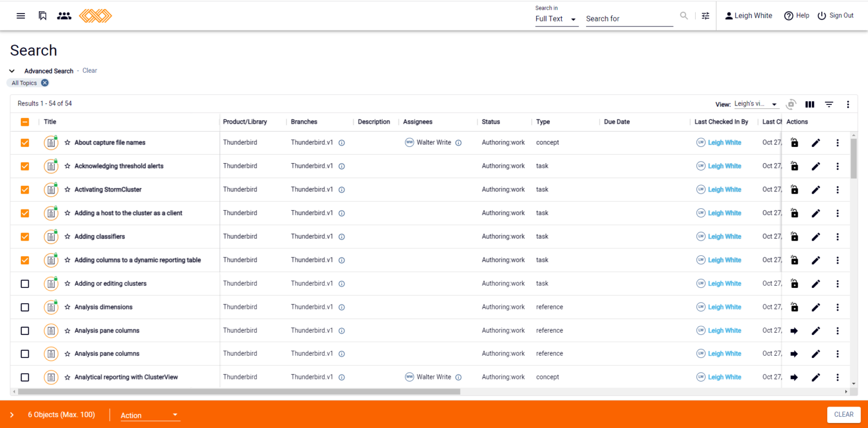This screenshot has width=868, height=428.
Task: Sort by the Product/Library column header
Action: click(245, 121)
